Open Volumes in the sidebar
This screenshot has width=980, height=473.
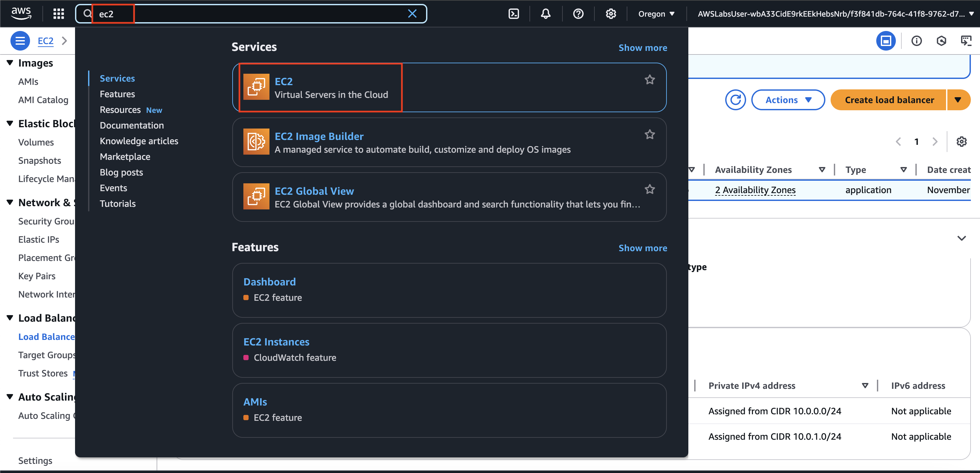pyautogui.click(x=36, y=142)
